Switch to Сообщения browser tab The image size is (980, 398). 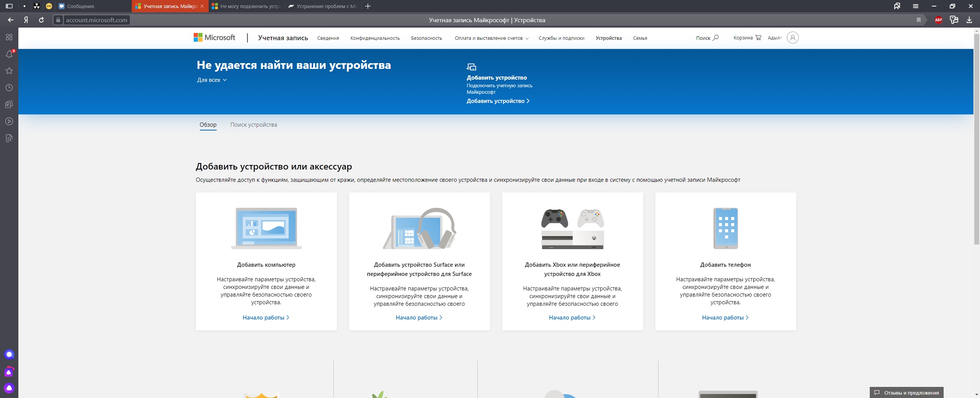[94, 6]
